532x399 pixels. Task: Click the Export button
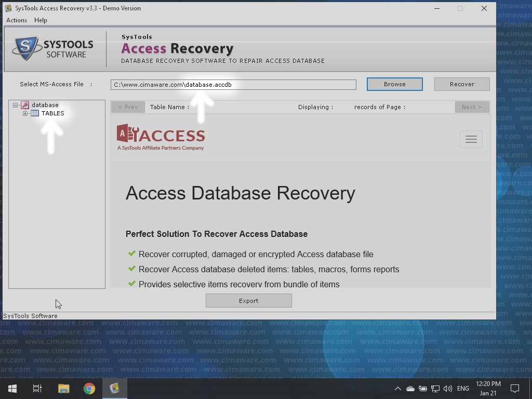pos(248,301)
